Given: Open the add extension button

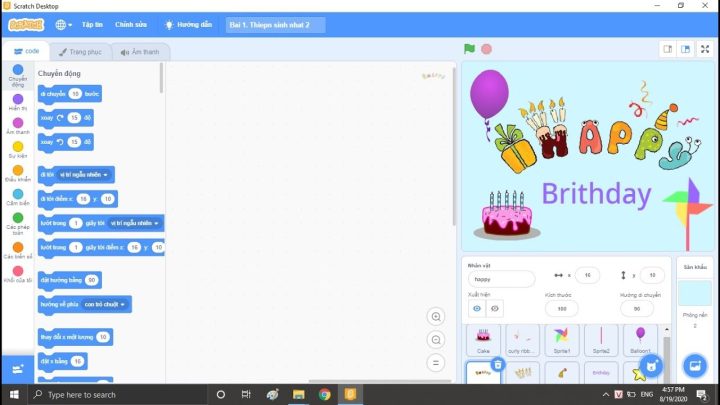Looking at the screenshot, I should pos(17,368).
